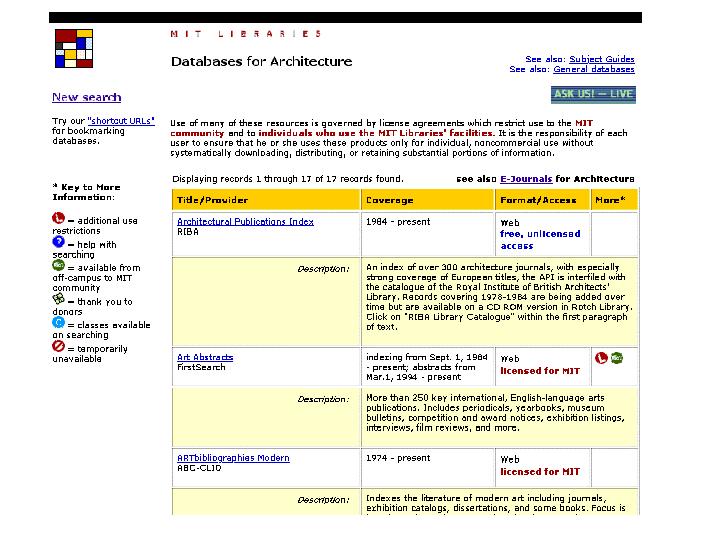Click green off-campus icon in Art Abstracts row
The width and height of the screenshot is (719, 539).
click(617, 357)
